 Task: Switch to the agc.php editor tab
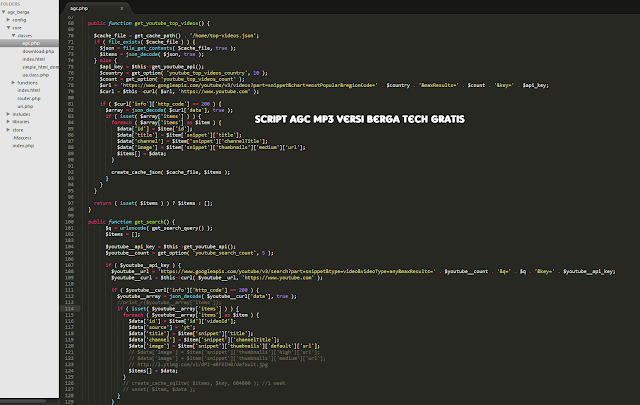click(x=79, y=8)
